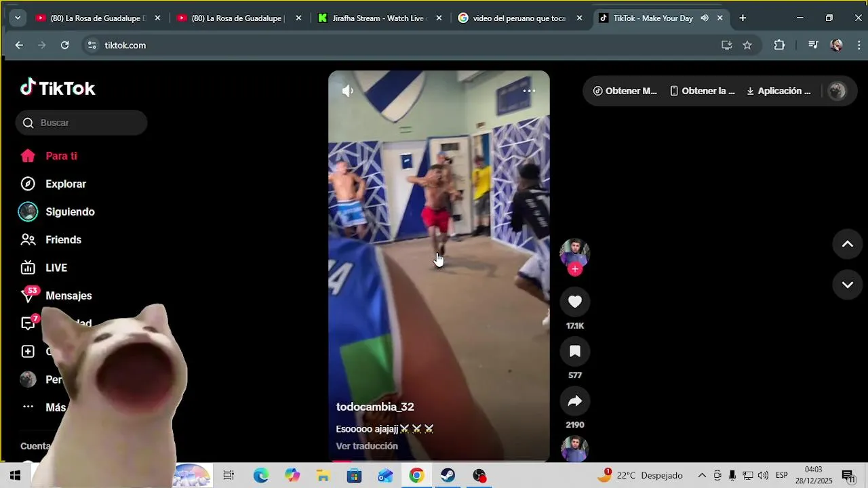Open volume control in system tray
This screenshot has height=488, width=868.
click(763, 476)
